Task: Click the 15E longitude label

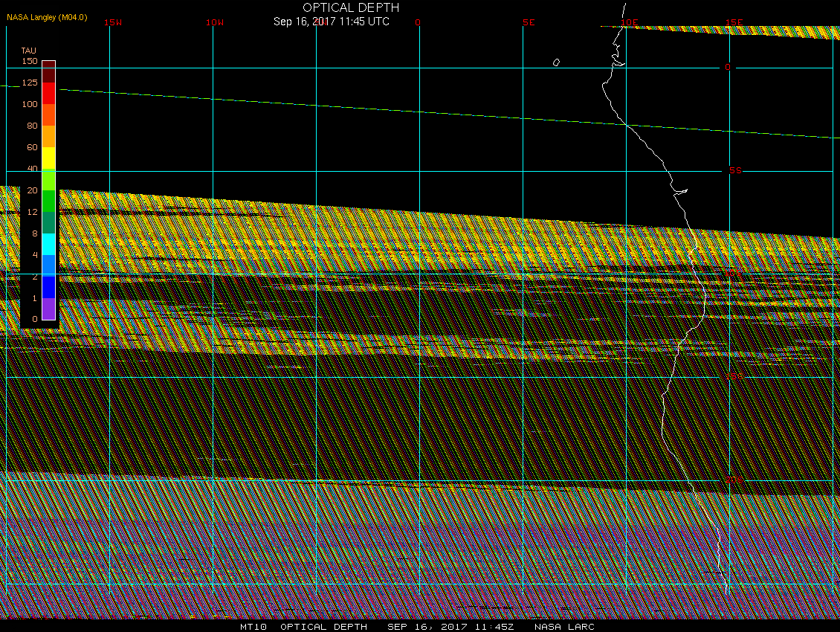Action: point(734,22)
